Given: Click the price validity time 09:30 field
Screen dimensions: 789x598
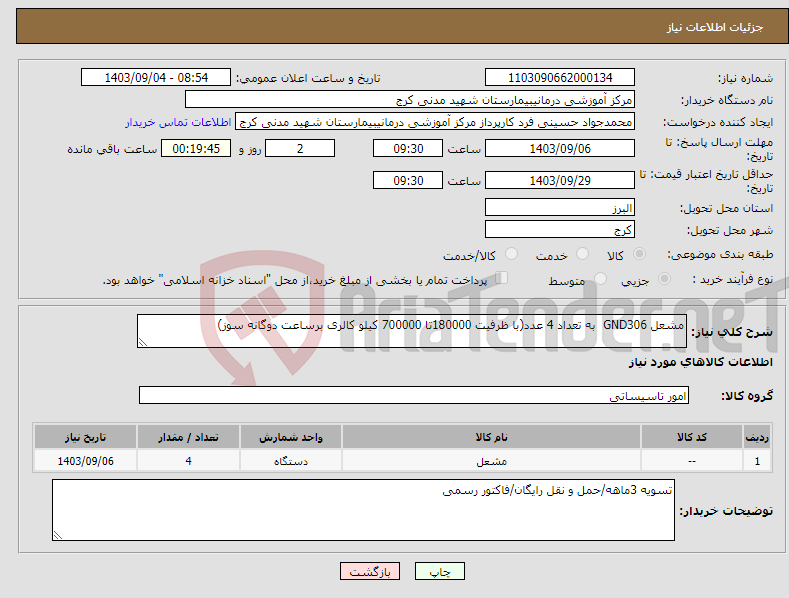Looking at the screenshot, I should click(408, 180).
